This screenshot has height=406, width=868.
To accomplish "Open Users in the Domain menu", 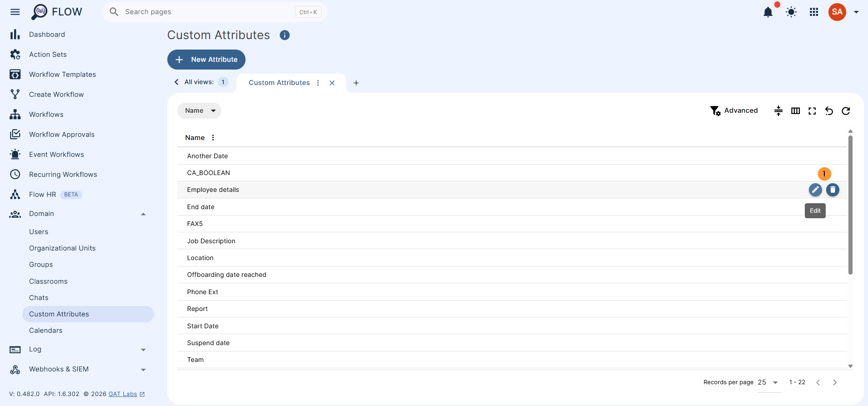I will pos(39,232).
